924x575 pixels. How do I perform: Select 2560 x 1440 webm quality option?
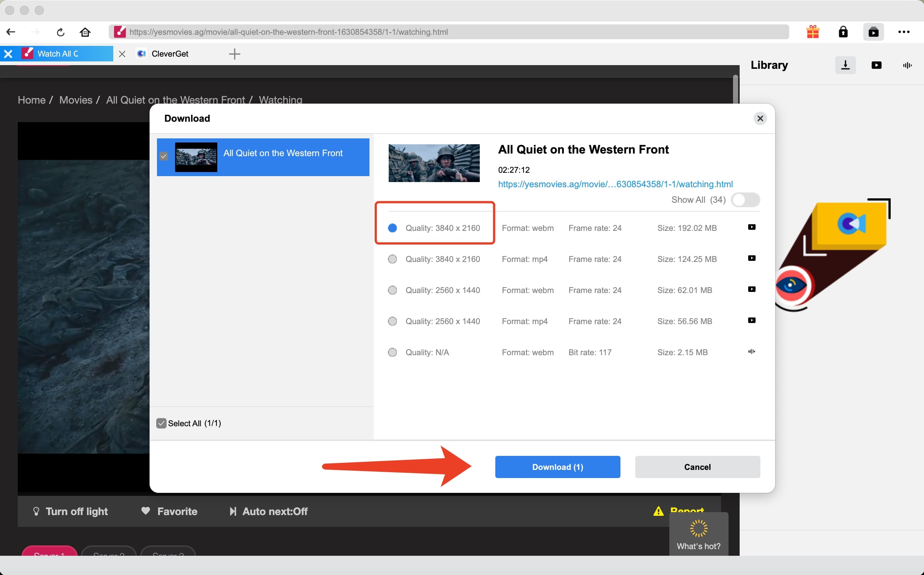392,290
